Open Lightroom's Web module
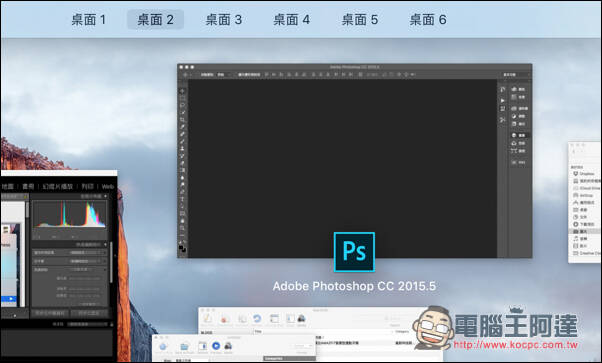 tap(108, 186)
